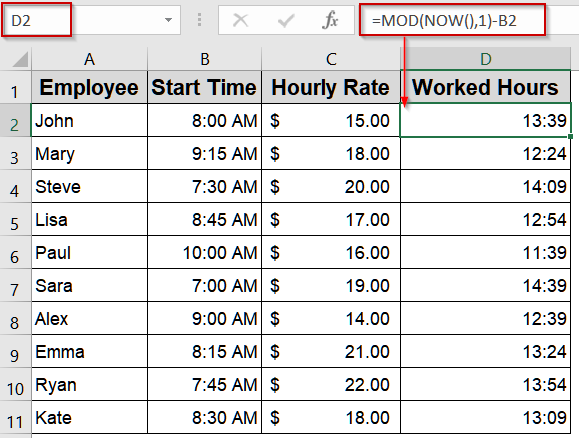Screen dimensions: 579x438
Task: Select row 4 header
Action: pos(15,186)
